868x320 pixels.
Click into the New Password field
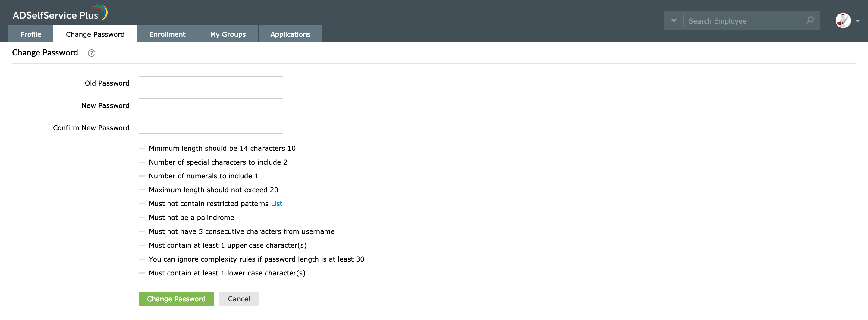click(x=211, y=105)
